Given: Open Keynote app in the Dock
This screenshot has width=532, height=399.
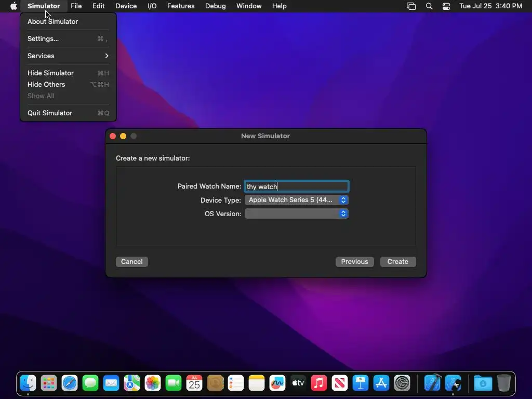Looking at the screenshot, I should (361, 383).
